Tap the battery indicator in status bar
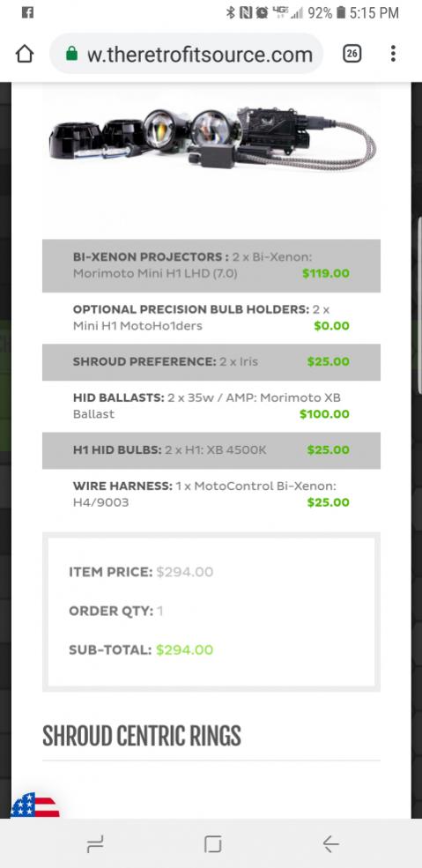422x868 pixels. click(x=340, y=12)
